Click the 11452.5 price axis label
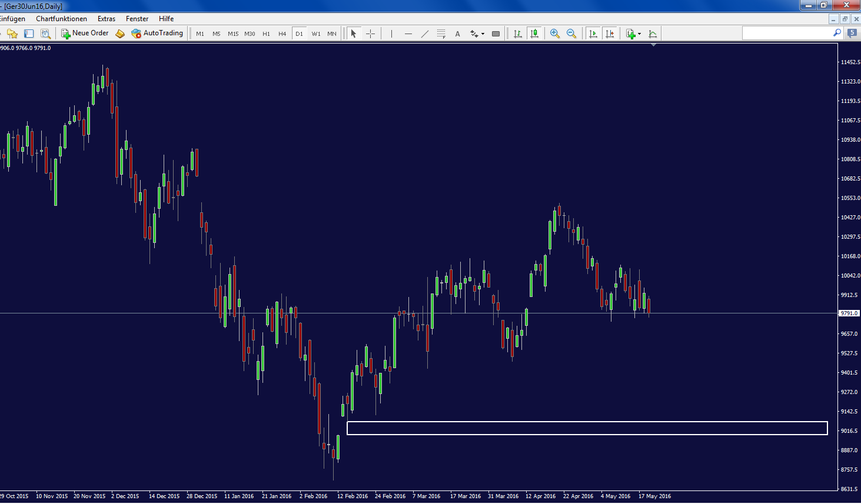The width and height of the screenshot is (861, 504). 850,62
